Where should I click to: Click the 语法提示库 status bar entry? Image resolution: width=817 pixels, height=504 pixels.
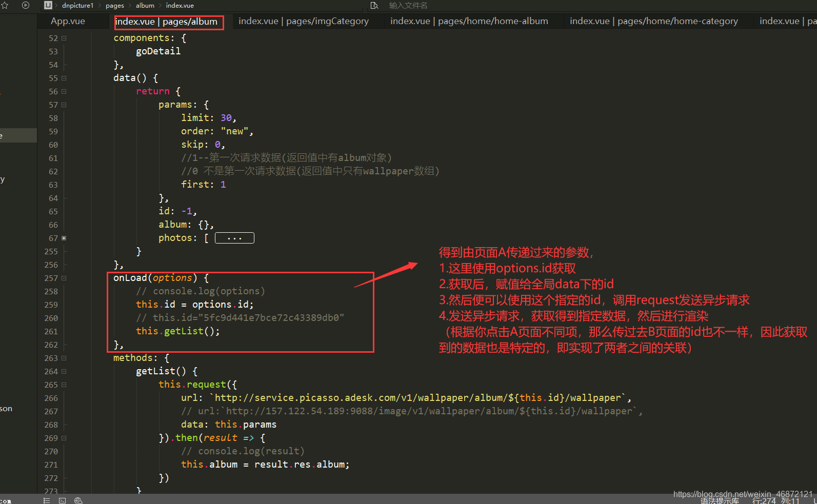click(720, 501)
